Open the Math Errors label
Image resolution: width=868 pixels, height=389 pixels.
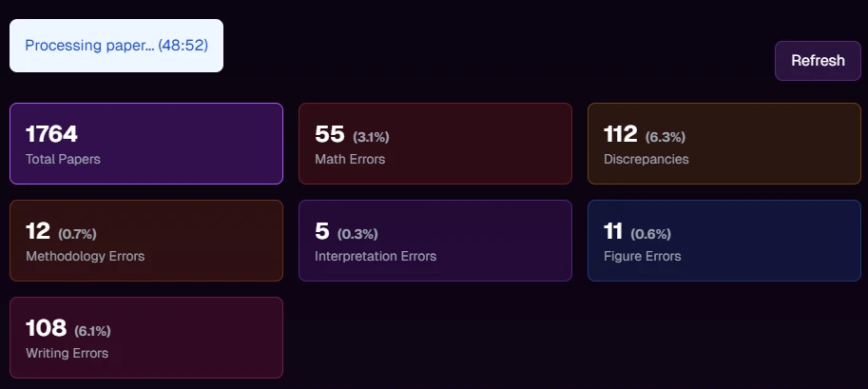click(x=350, y=159)
